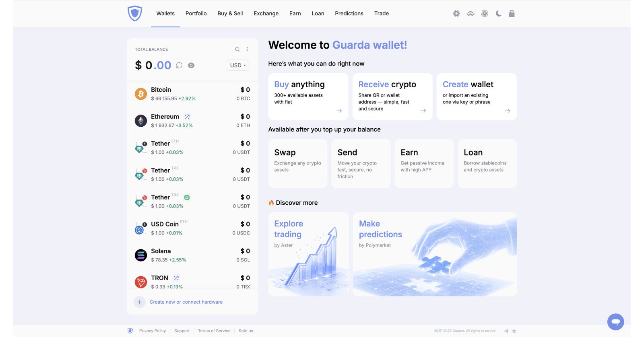Viewport: 644px width, 337px height.
Task: Toggle dark mode with the moon icon
Action: click(498, 14)
